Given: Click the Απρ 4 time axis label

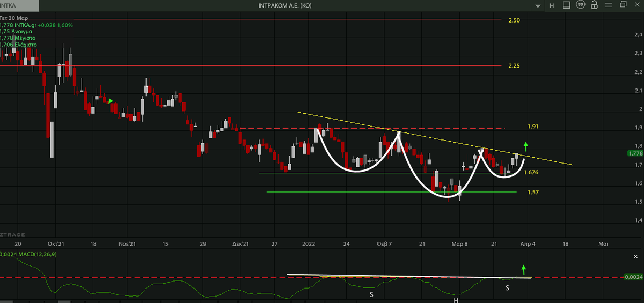Looking at the screenshot, I should tap(529, 243).
